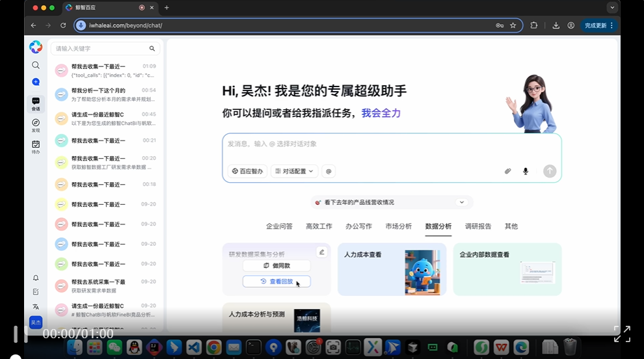Image resolution: width=644 pixels, height=359 pixels.
Task: Click the iwhale app logo in sidebar
Action: click(36, 47)
